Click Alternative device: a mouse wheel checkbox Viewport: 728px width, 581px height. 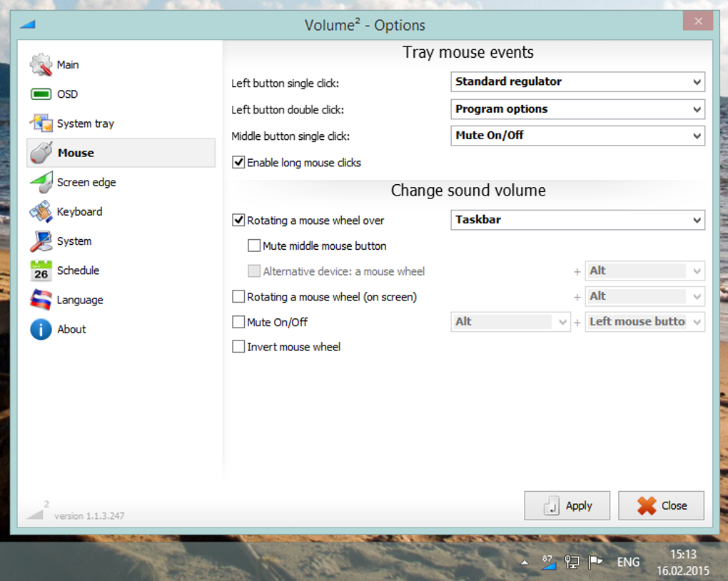254,271
